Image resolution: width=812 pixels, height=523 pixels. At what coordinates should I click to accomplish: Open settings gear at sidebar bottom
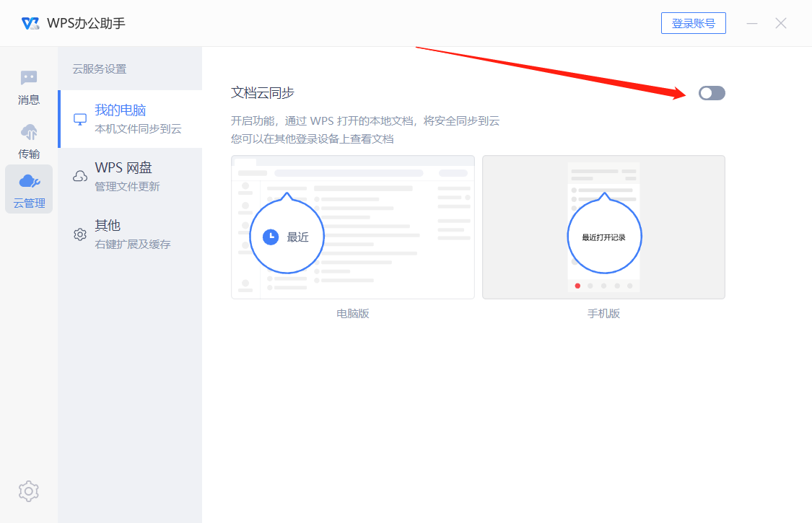click(28, 491)
